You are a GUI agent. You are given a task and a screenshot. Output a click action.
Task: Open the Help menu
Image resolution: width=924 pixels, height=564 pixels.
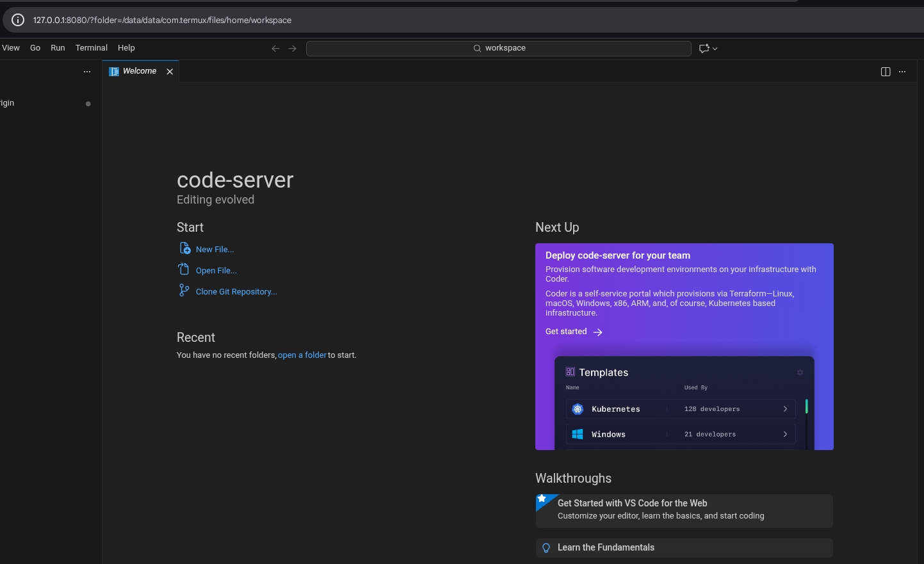tap(126, 48)
